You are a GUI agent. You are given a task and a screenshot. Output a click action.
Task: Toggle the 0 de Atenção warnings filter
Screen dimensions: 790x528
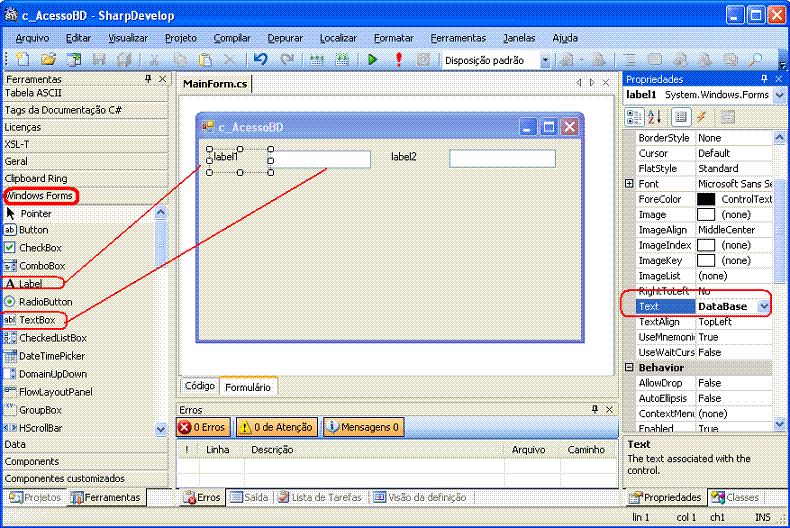pyautogui.click(x=277, y=427)
